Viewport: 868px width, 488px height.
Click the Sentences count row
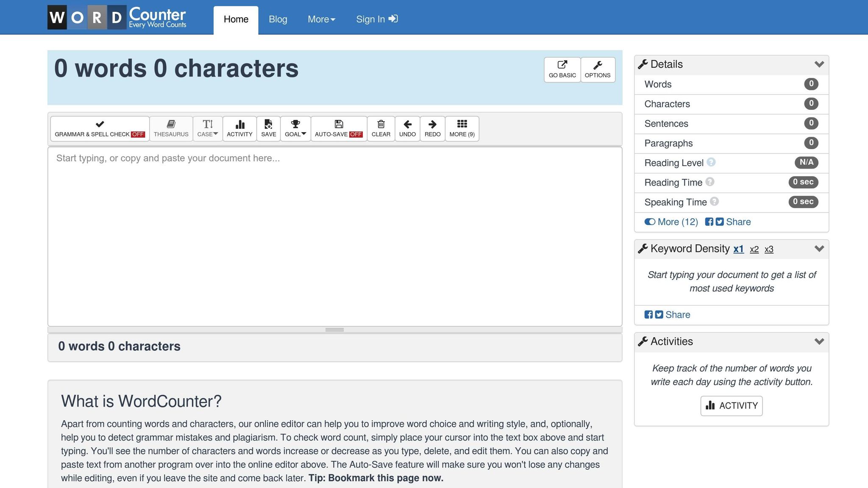point(732,124)
